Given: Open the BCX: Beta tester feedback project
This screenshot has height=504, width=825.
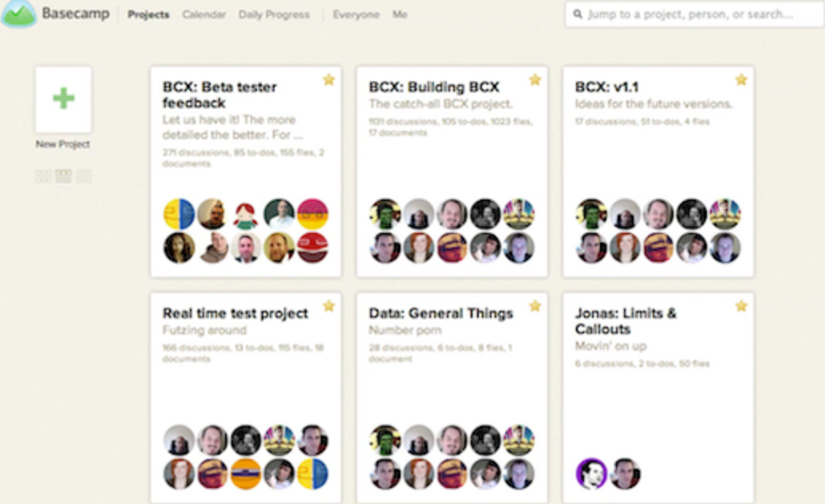Looking at the screenshot, I should [x=219, y=95].
